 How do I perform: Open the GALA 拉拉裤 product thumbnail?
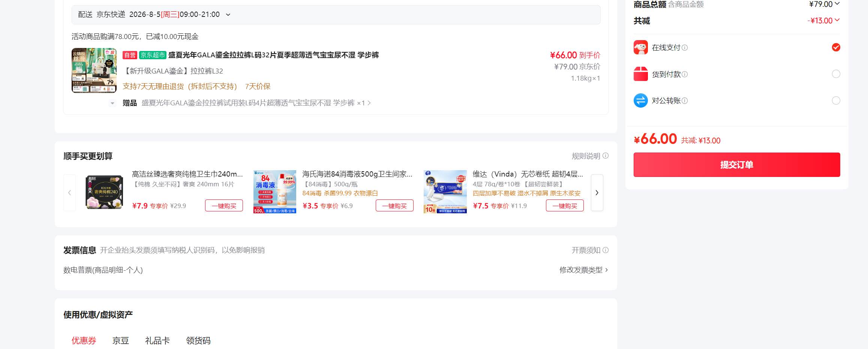point(94,70)
